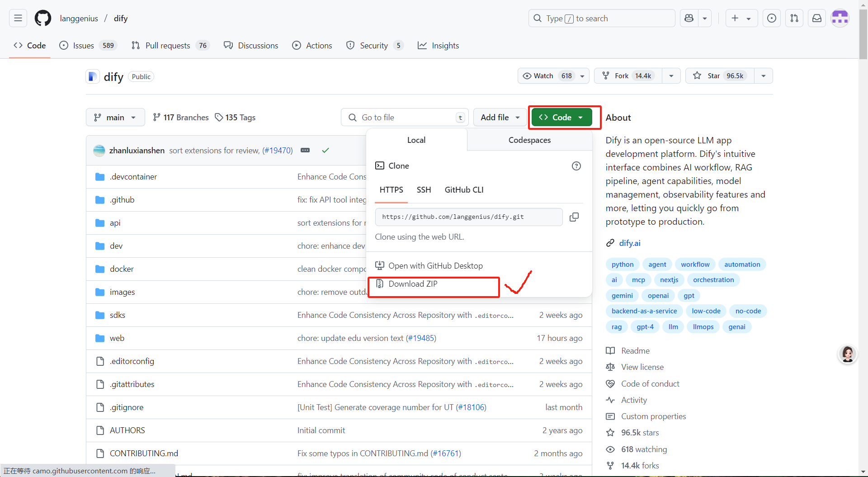Click the GitHub logo home icon

(43, 18)
